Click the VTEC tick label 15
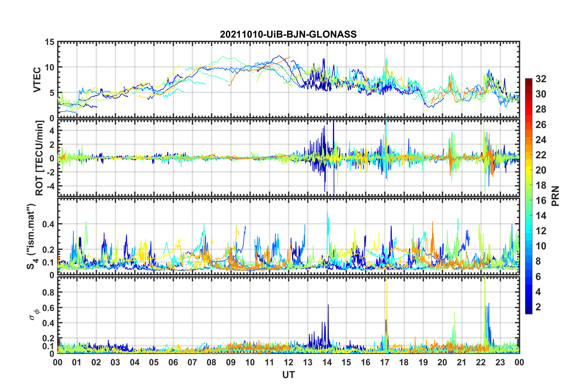Screen dimensions: 577x392 pyautogui.click(x=49, y=42)
